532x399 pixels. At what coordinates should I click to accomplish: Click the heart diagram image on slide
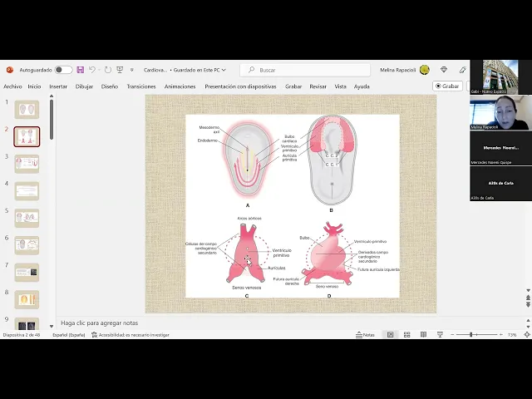point(293,206)
